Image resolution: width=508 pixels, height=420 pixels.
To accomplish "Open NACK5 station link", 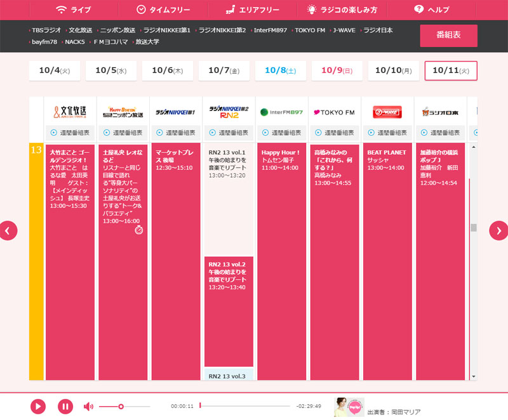I will [74, 42].
